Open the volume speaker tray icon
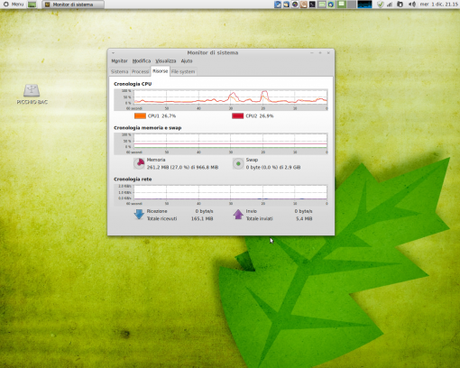Viewport: 460px width, 368px height. (x=412, y=4)
